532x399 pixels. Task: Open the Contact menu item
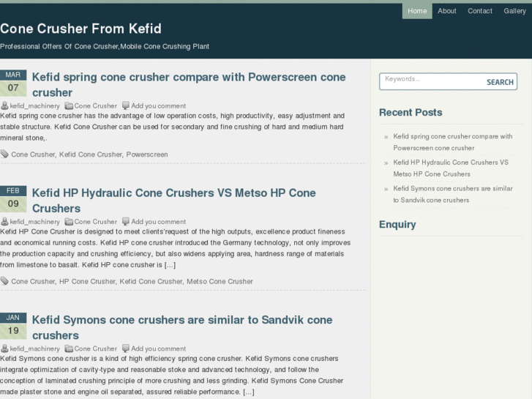click(x=480, y=11)
